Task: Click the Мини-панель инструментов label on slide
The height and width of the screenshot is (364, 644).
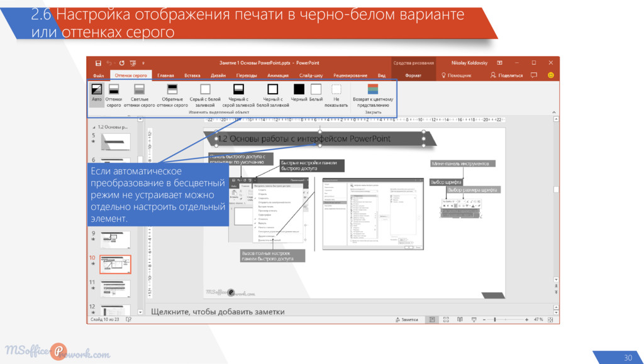Action: click(463, 163)
